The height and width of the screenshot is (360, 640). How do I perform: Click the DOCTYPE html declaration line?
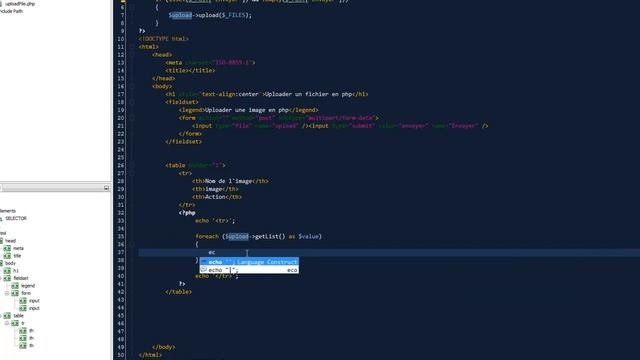(x=164, y=39)
